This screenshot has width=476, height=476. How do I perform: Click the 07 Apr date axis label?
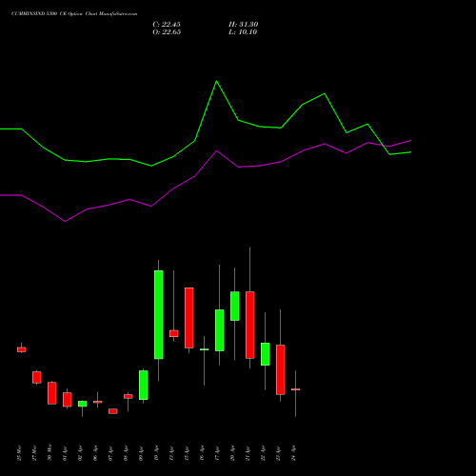point(110,453)
